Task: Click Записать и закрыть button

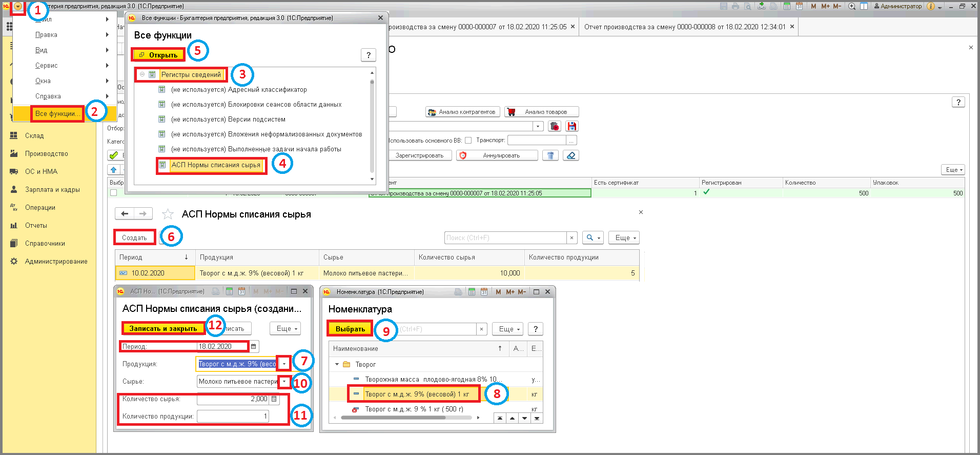Action: pyautogui.click(x=163, y=328)
